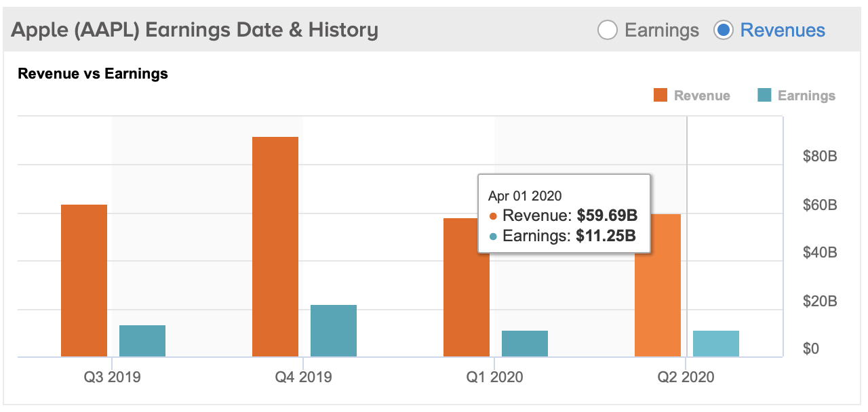Toggle Revenue series via orange legend swatch
This screenshot has height=412, width=868.
click(x=660, y=96)
